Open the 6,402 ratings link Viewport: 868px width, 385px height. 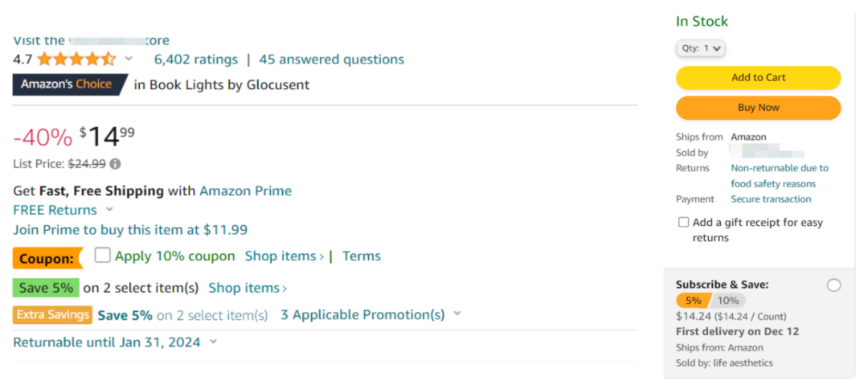196,59
